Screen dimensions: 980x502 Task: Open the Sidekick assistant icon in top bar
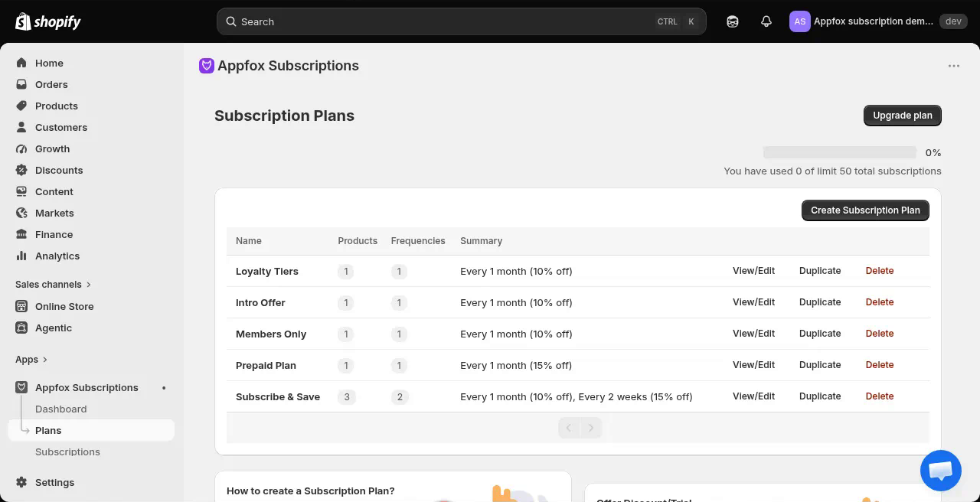click(x=733, y=21)
